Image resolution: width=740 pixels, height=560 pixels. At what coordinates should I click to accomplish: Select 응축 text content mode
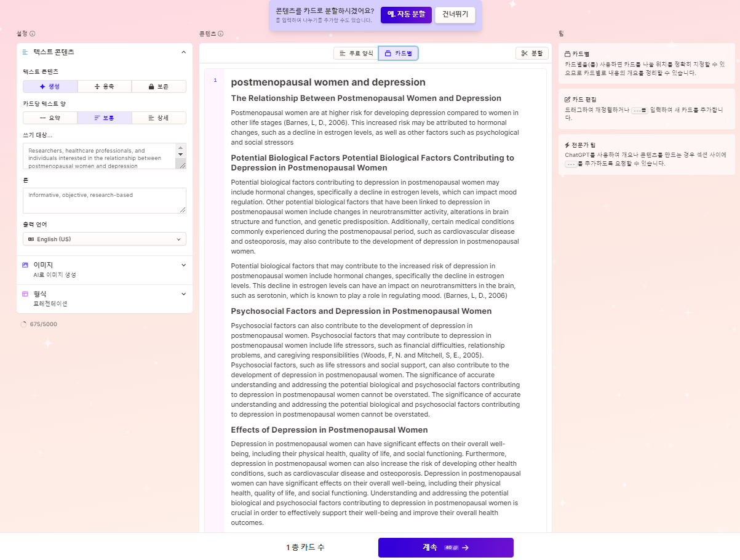105,87
